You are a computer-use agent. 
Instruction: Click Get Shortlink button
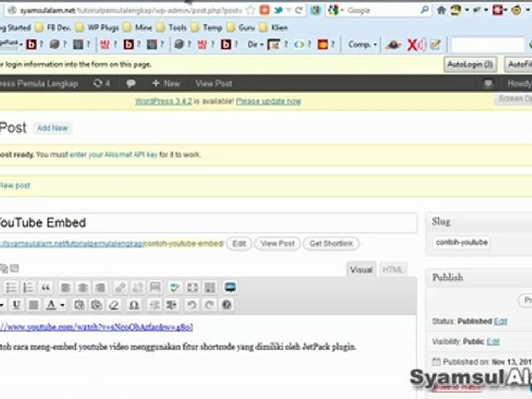click(x=331, y=243)
